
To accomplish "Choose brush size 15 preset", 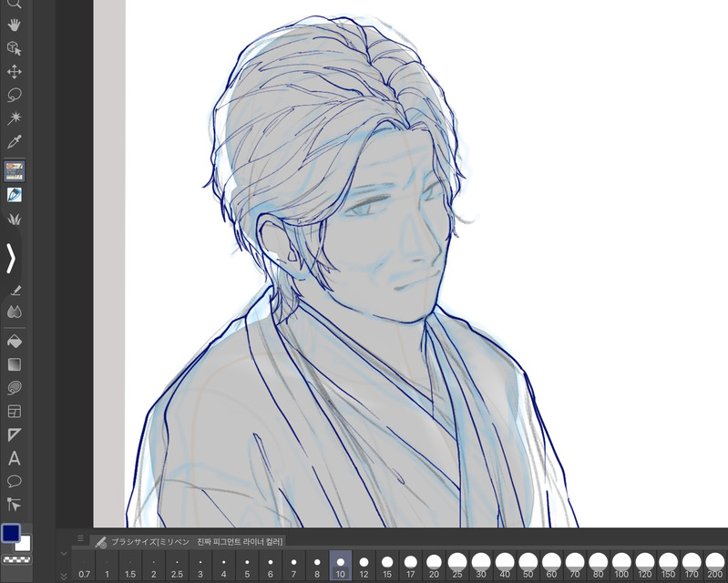I will pos(387,566).
